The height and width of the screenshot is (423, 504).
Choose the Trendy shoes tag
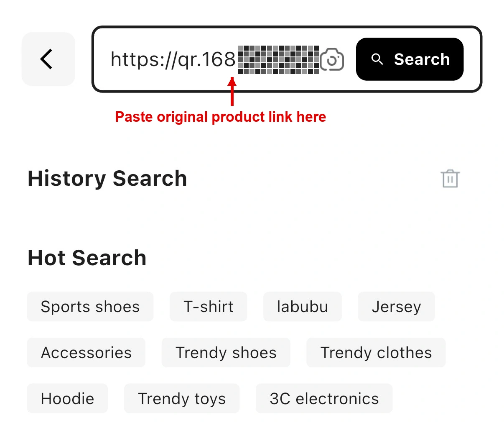click(226, 353)
